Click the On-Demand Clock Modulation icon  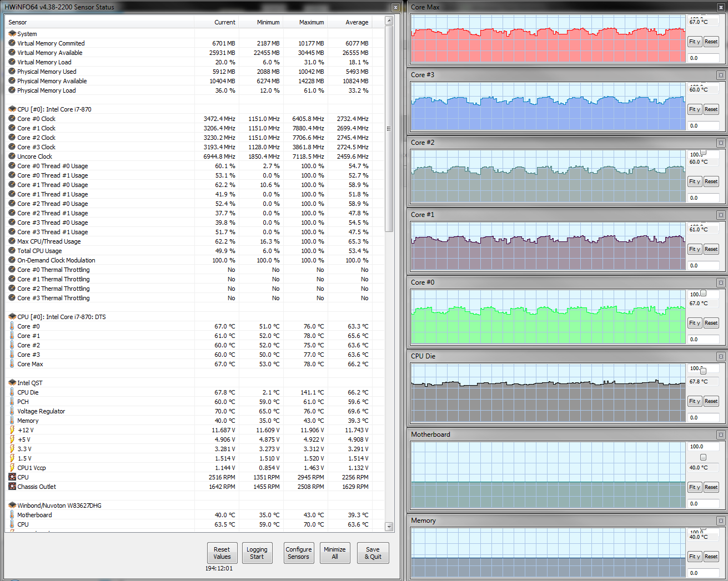tap(12, 260)
